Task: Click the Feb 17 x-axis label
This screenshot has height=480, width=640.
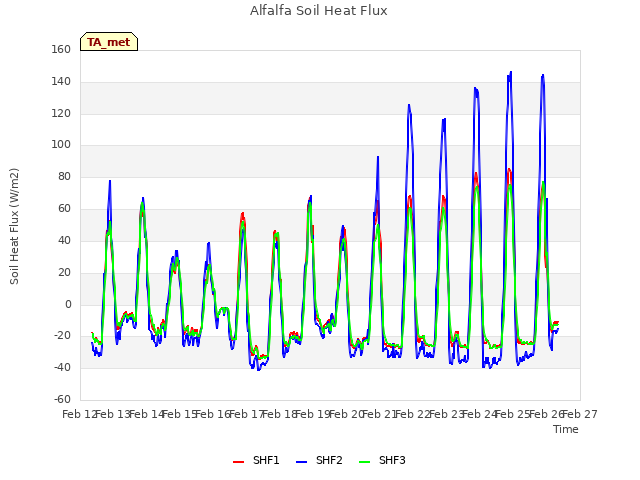Action: click(247, 414)
